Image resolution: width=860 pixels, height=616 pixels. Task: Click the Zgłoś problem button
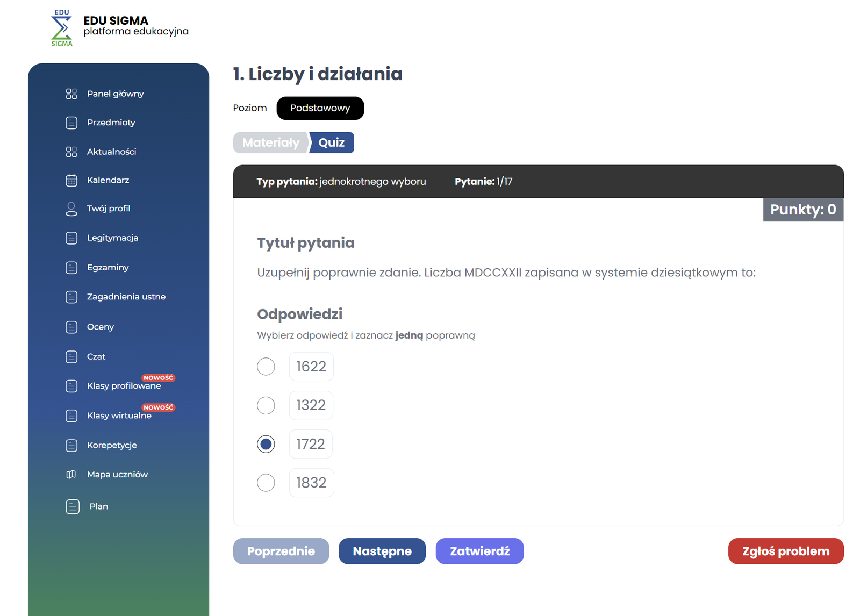[x=785, y=551]
